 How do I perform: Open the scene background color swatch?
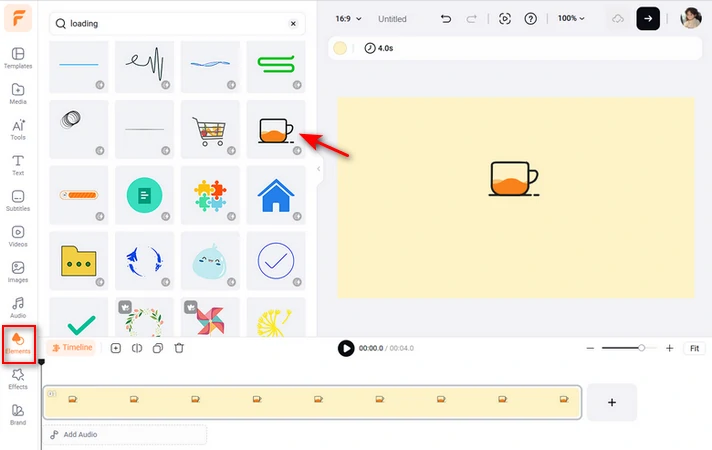pos(340,48)
